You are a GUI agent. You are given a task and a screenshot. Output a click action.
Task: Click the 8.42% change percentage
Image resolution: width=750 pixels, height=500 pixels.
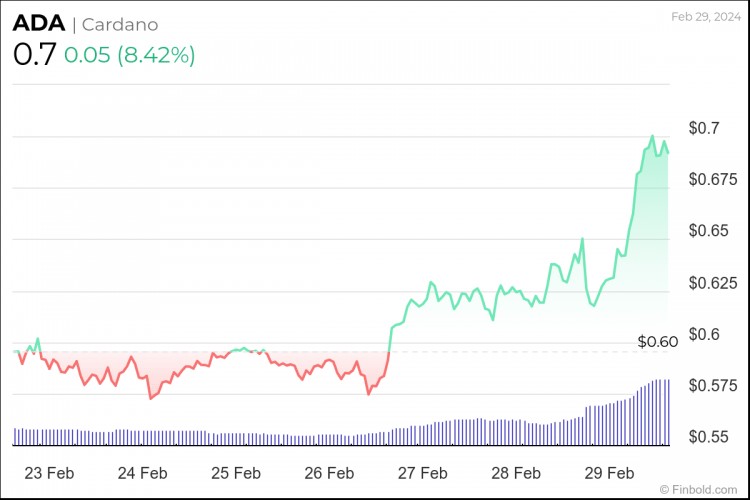click(156, 55)
